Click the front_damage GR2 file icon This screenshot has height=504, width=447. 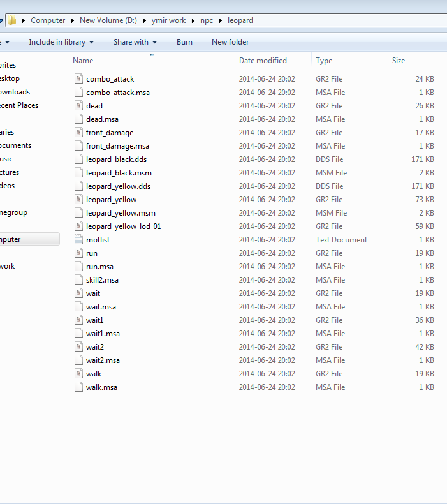pyautogui.click(x=78, y=133)
